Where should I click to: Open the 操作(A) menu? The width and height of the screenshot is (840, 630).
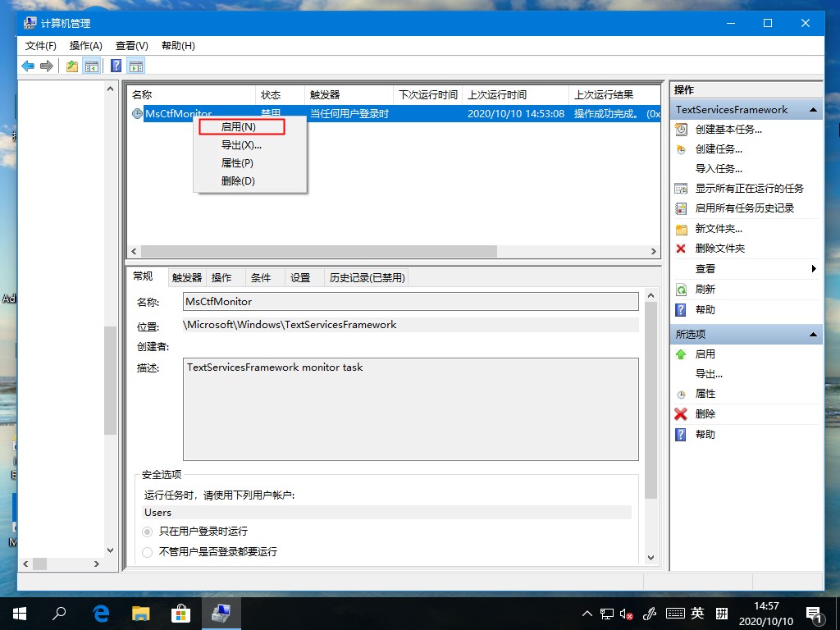(85, 46)
